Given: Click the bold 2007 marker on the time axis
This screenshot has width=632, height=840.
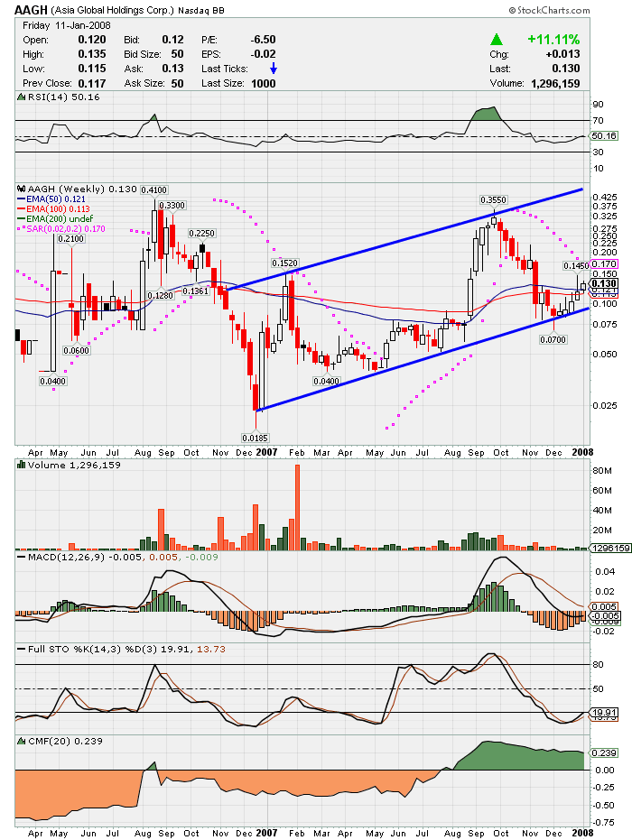Looking at the screenshot, I should coord(265,455).
